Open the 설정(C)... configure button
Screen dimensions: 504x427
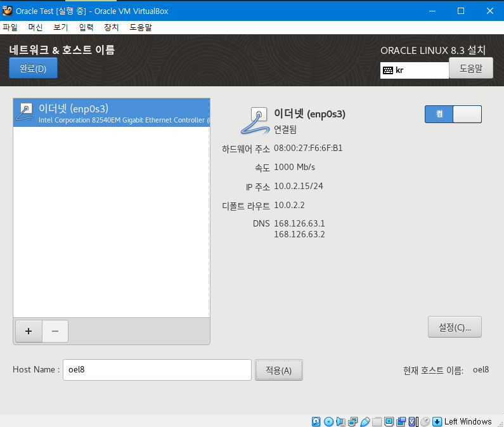[455, 327]
